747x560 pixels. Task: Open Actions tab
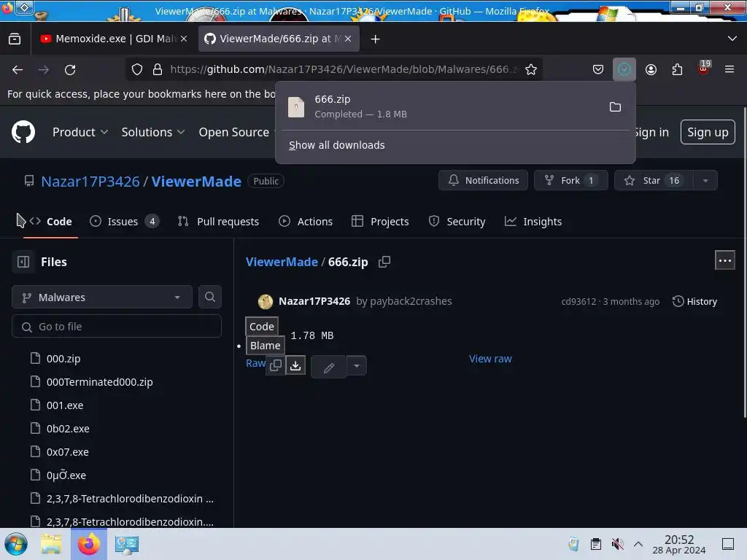click(x=306, y=222)
